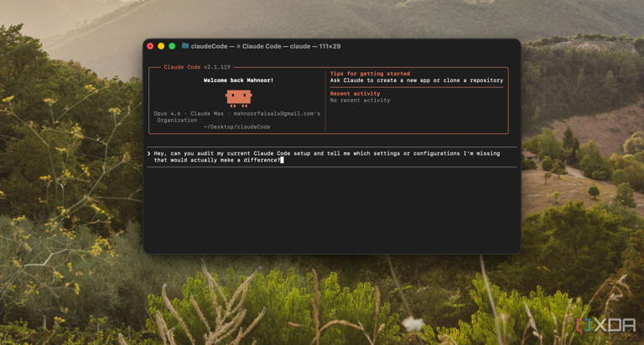
Task: Click the No recent activity text
Action: tap(360, 100)
